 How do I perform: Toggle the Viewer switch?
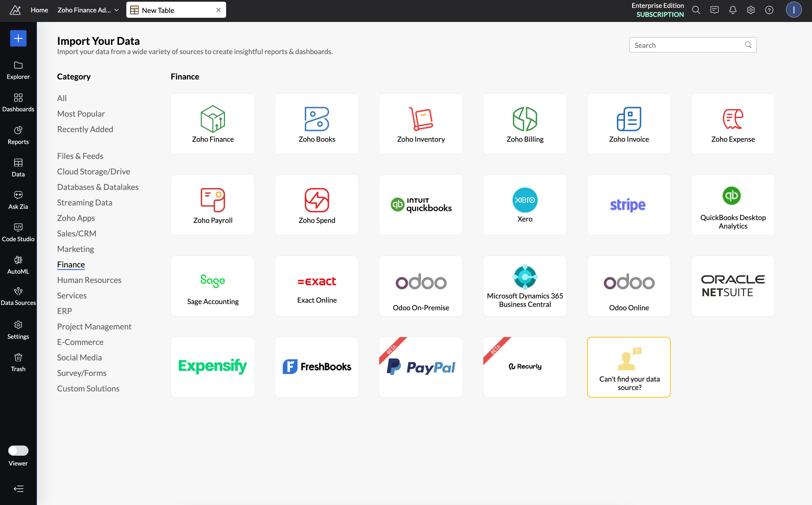pyautogui.click(x=18, y=450)
